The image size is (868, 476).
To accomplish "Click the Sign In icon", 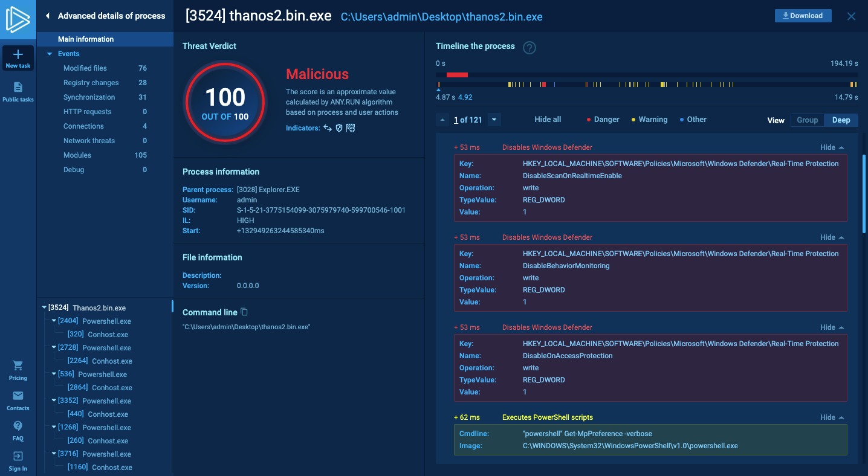I will coord(18,461).
